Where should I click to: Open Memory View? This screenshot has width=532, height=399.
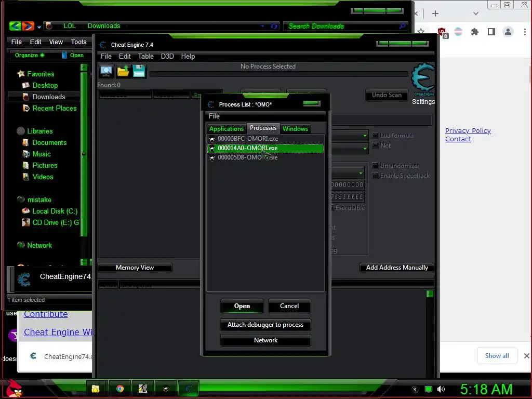point(135,268)
